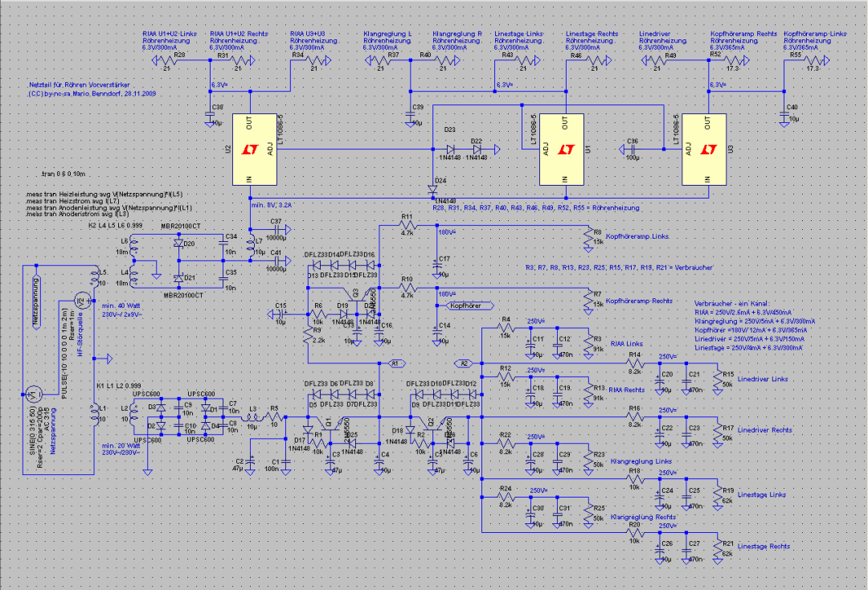868x590 pixels.
Task: Select the LT1086-5 regulator U2 symbol
Action: point(254,150)
